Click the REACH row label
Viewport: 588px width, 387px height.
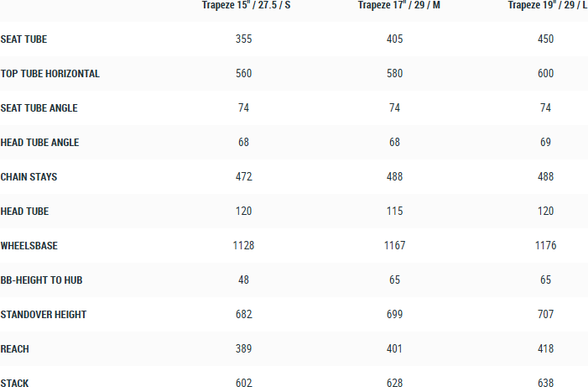coord(15,349)
